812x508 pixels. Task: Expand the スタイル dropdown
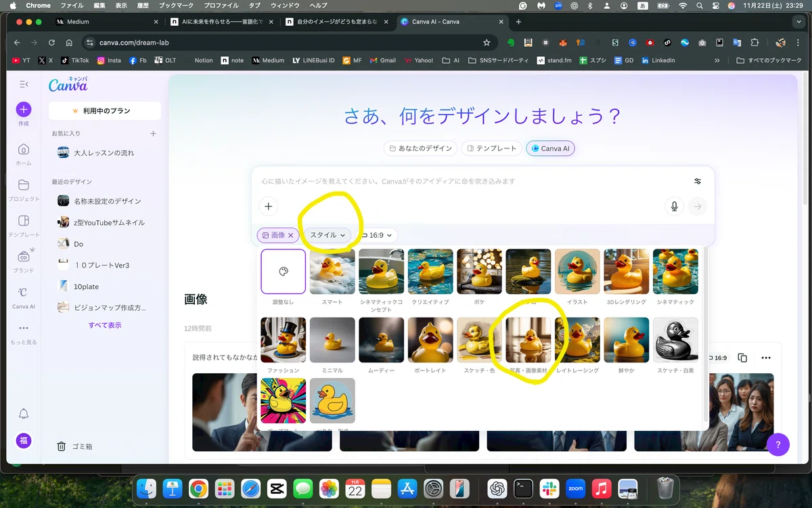pyautogui.click(x=328, y=235)
